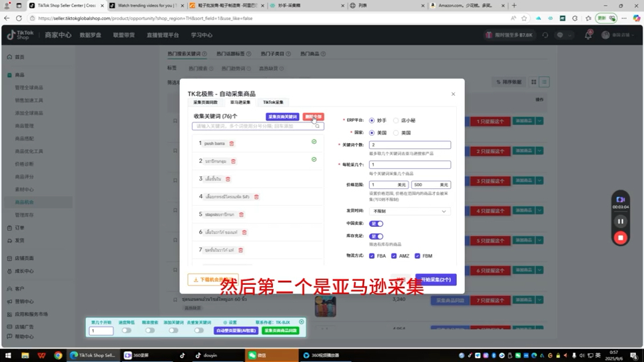Select the second 国家 radio option

tap(396, 133)
